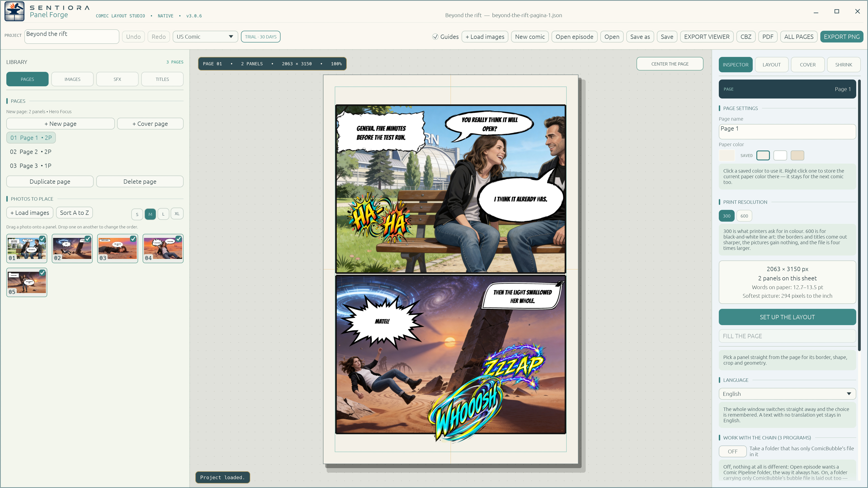Open the TITLES library tab
Viewport: 868px width, 488px height.
162,79
